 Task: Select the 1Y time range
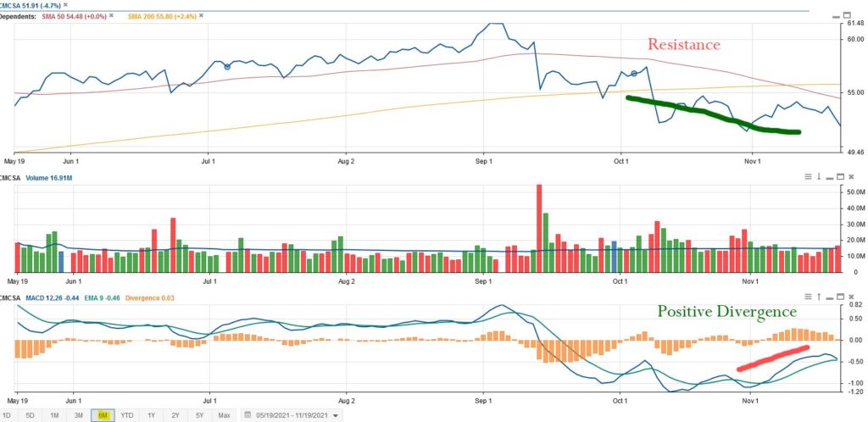[x=151, y=415]
